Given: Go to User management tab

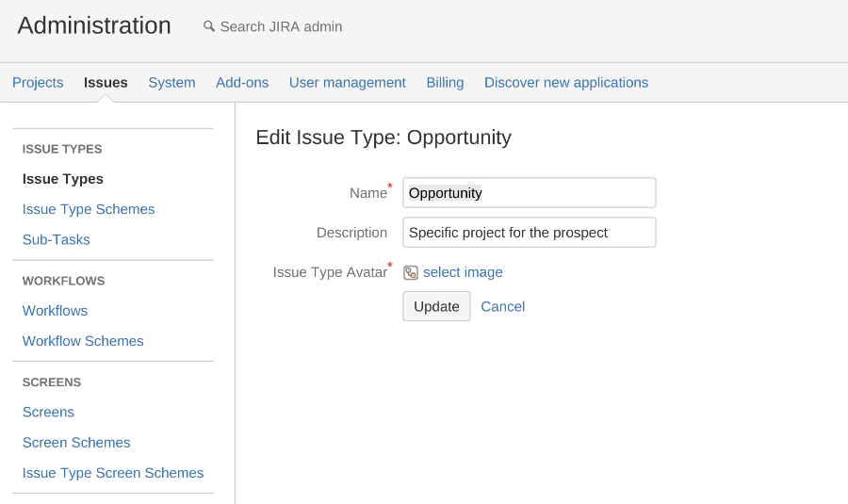Looking at the screenshot, I should tap(347, 82).
